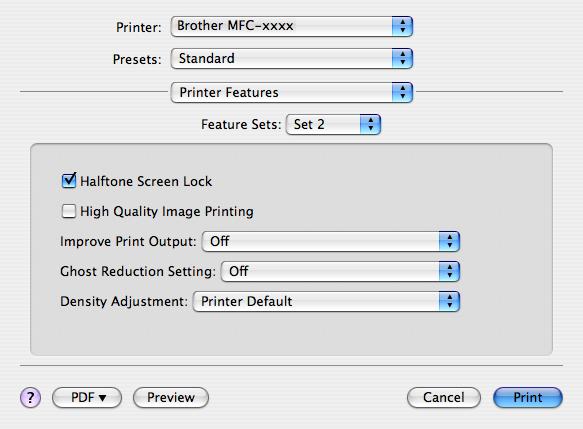Open the PDF menu button
583x429 pixels.
[x=87, y=397]
